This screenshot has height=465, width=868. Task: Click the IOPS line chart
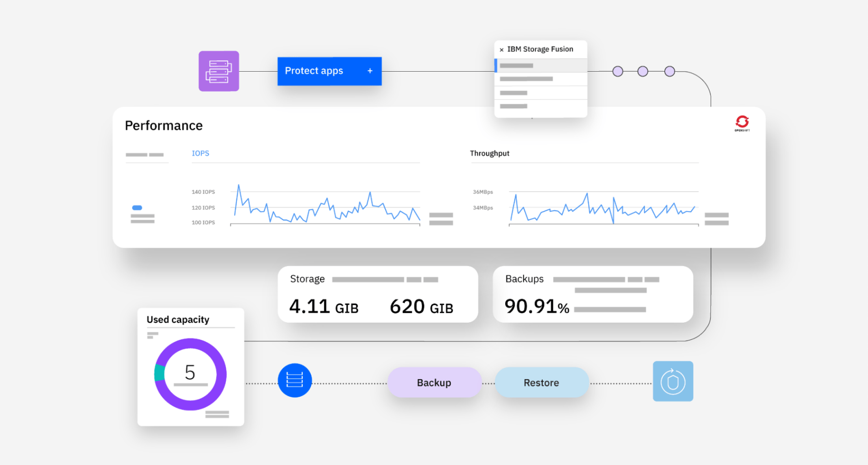pos(326,205)
